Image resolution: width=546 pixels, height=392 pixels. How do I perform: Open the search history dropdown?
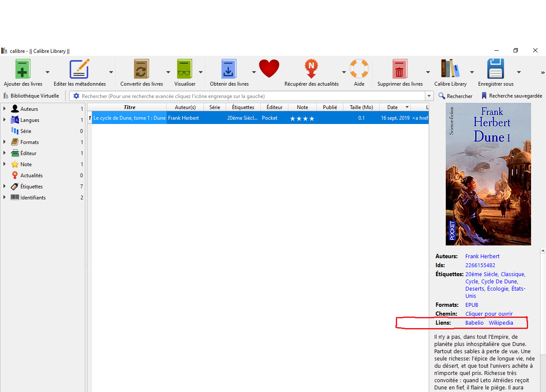pos(429,96)
